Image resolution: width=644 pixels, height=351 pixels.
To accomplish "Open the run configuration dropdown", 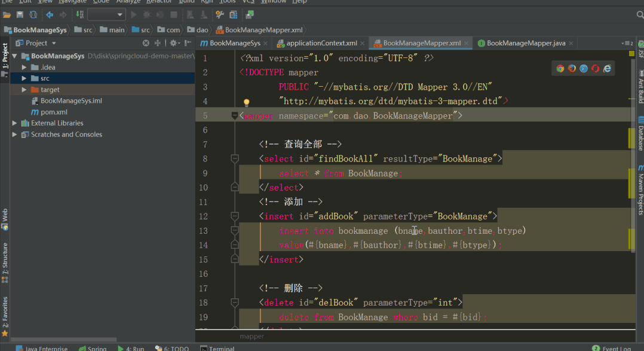I will click(x=106, y=15).
